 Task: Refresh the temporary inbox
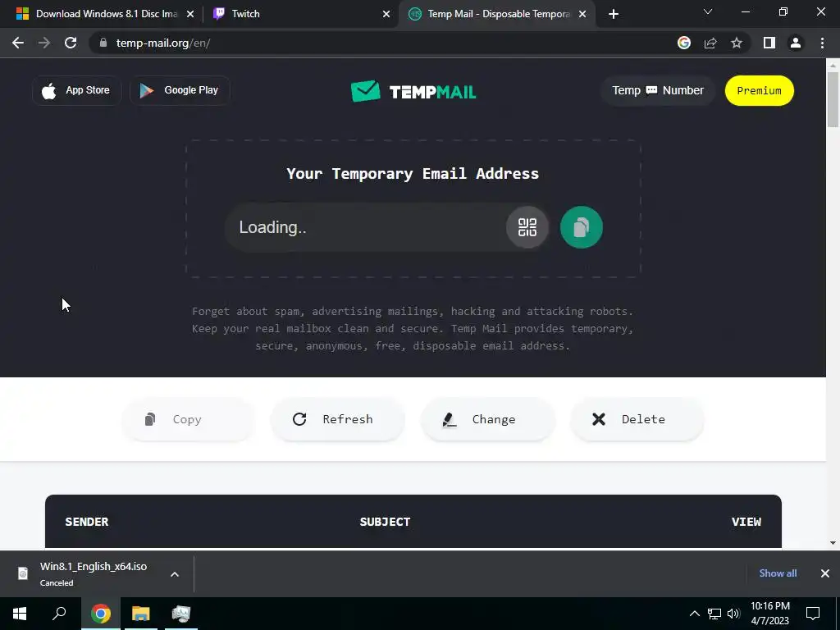[x=337, y=419]
